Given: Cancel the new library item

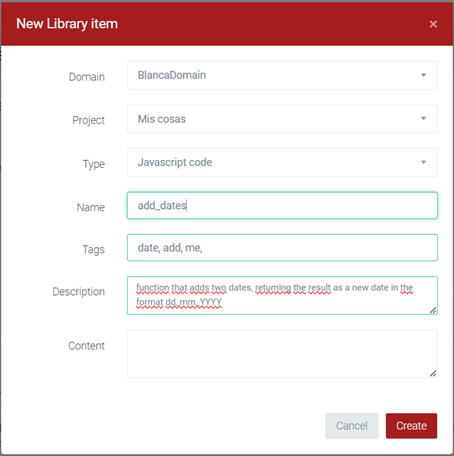Looking at the screenshot, I should 352,426.
